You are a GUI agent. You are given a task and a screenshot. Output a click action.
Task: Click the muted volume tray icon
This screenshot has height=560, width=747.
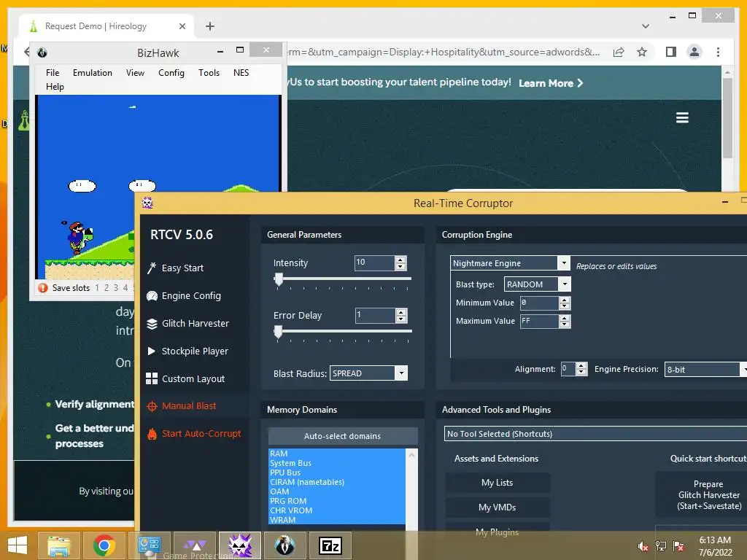(643, 546)
